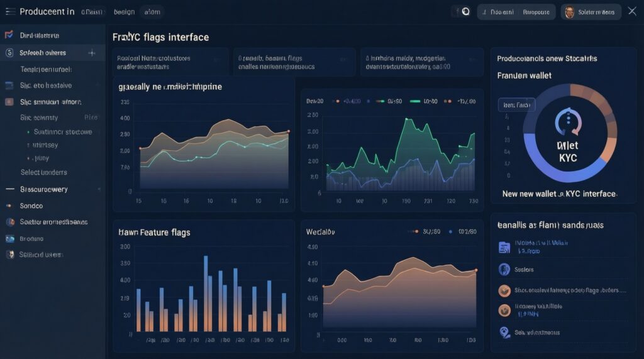The width and height of the screenshot is (644, 359).
Task: Toggle the 30/80 orange legend in Wedalov chart
Action: 427,231
